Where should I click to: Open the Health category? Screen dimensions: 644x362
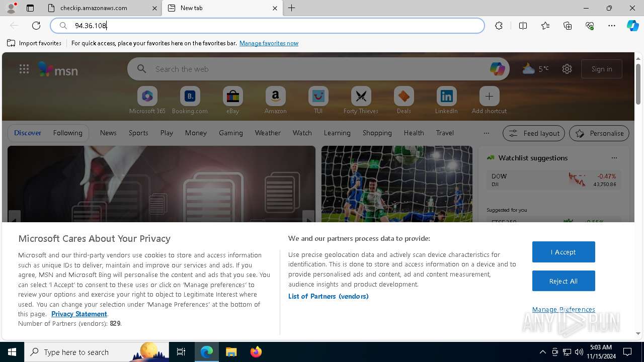click(414, 133)
